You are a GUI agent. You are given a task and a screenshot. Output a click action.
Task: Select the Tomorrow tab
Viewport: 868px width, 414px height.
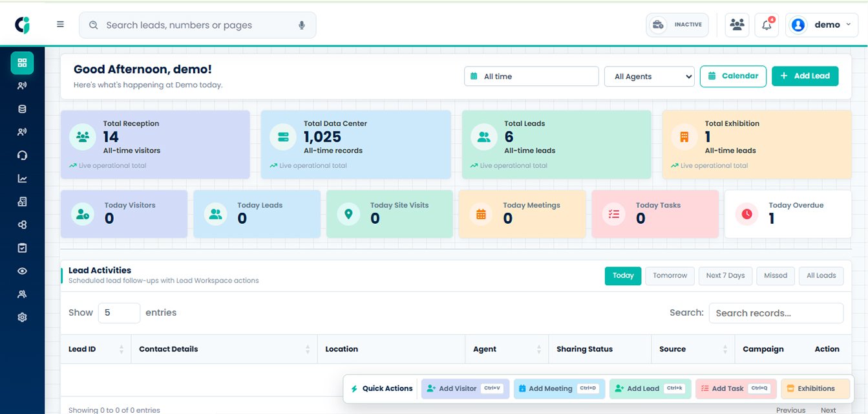tap(670, 276)
